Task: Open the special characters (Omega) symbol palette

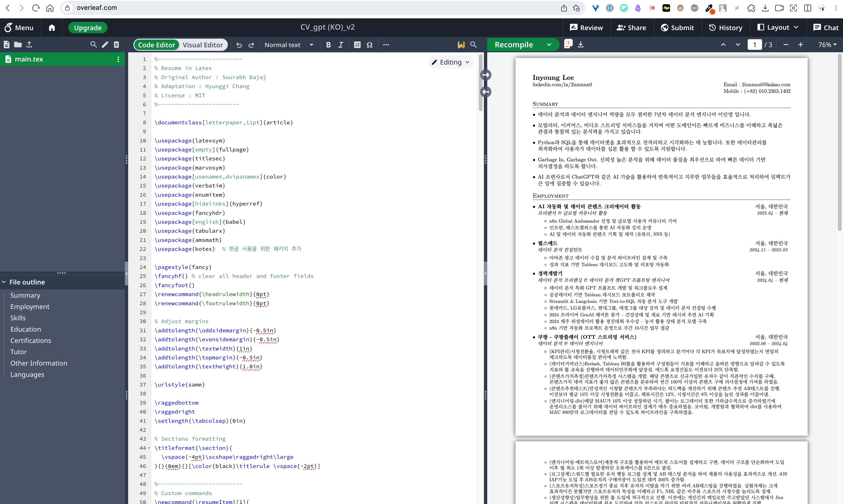Action: pyautogui.click(x=369, y=45)
